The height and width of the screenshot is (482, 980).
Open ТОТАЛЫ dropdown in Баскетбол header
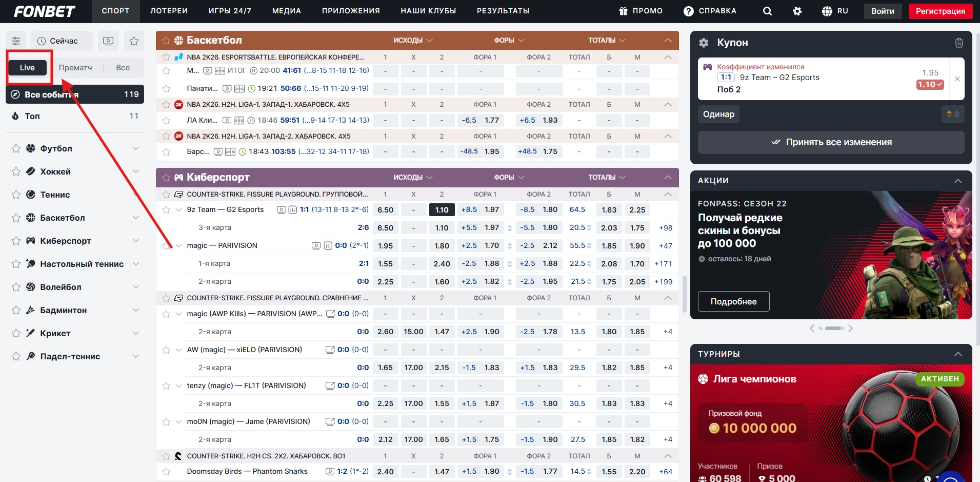[x=607, y=40]
